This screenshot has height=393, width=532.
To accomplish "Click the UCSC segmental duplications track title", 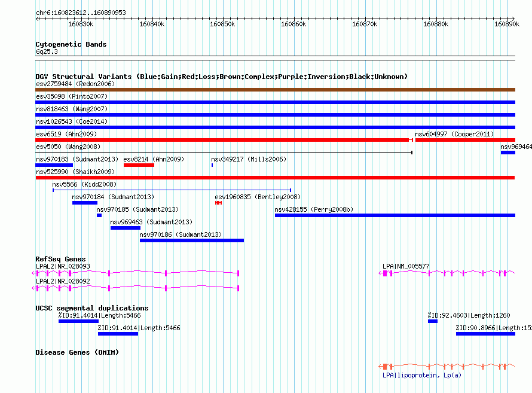I will pos(92,308).
